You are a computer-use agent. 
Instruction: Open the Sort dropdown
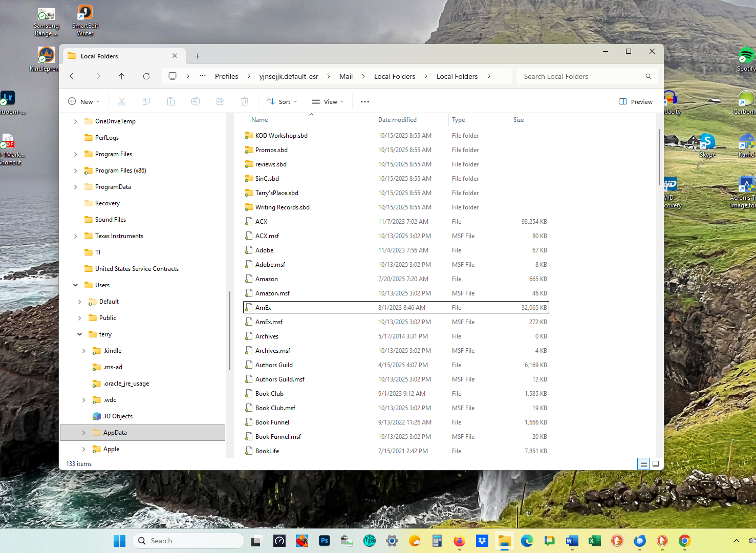(x=282, y=101)
